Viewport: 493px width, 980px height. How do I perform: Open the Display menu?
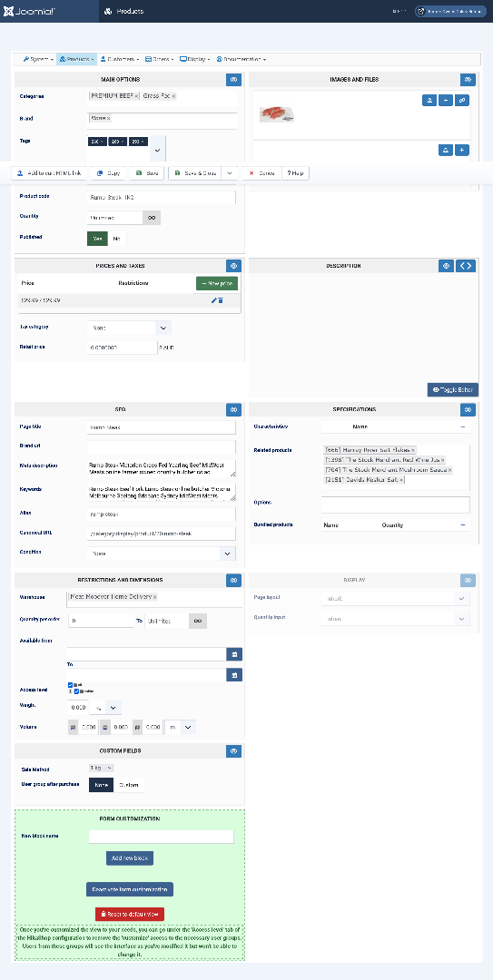click(195, 59)
